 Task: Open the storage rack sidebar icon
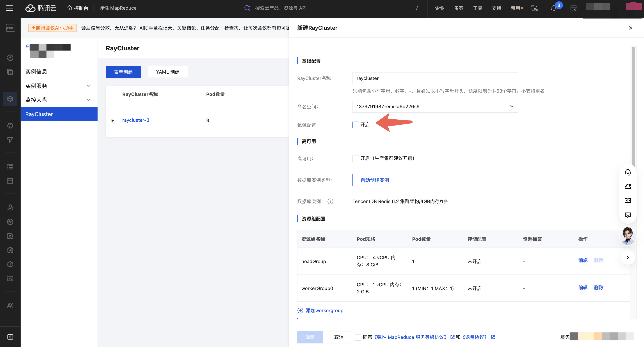pos(10,181)
